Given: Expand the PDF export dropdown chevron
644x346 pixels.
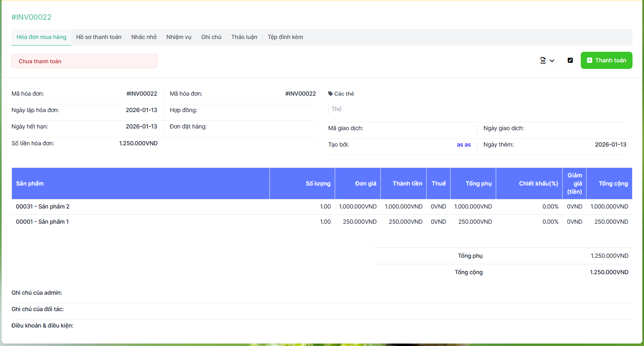Looking at the screenshot, I should point(552,61).
